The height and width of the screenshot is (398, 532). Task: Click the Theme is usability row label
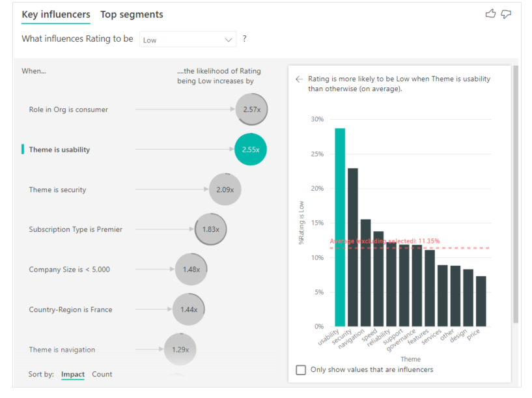coord(59,150)
